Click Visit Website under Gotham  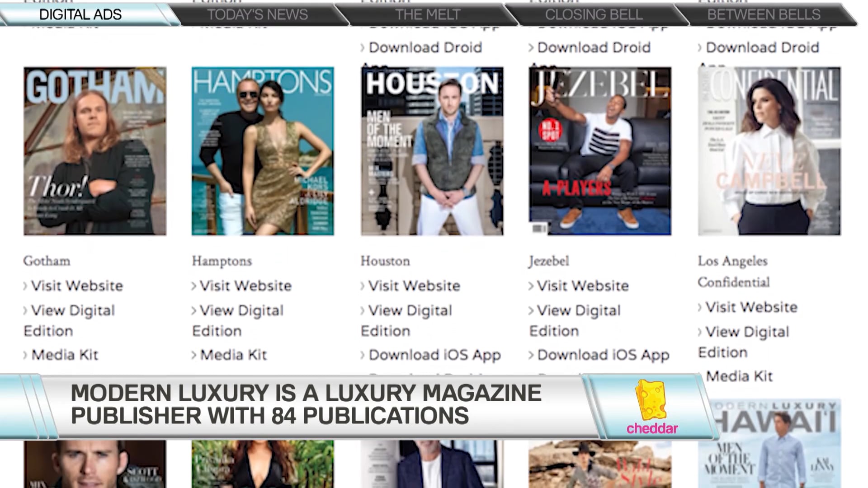tap(77, 286)
